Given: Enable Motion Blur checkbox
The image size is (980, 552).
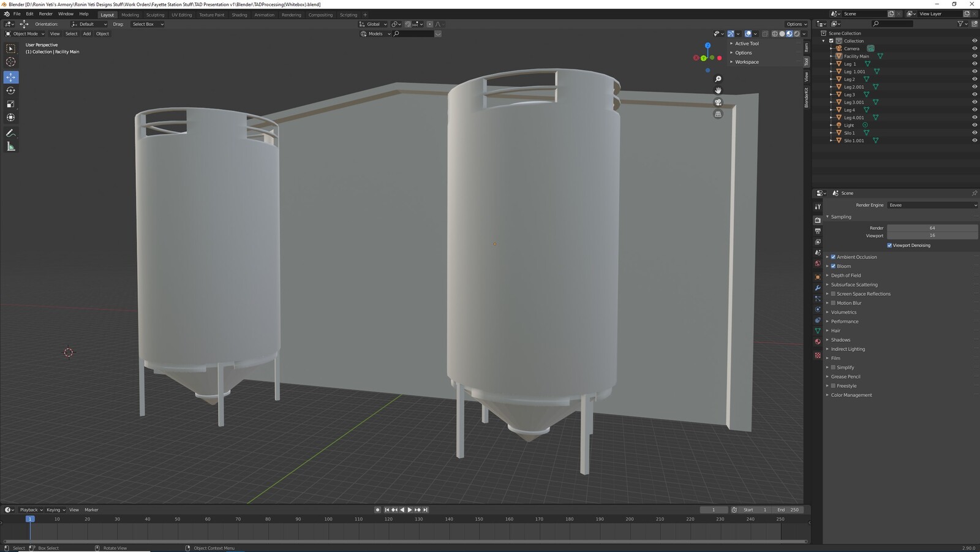Looking at the screenshot, I should point(833,303).
